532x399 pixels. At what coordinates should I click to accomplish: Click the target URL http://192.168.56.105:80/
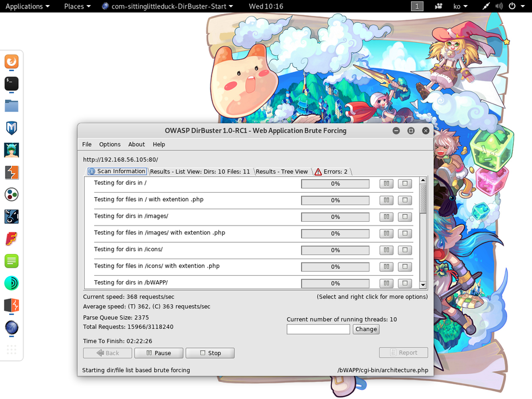coord(120,160)
